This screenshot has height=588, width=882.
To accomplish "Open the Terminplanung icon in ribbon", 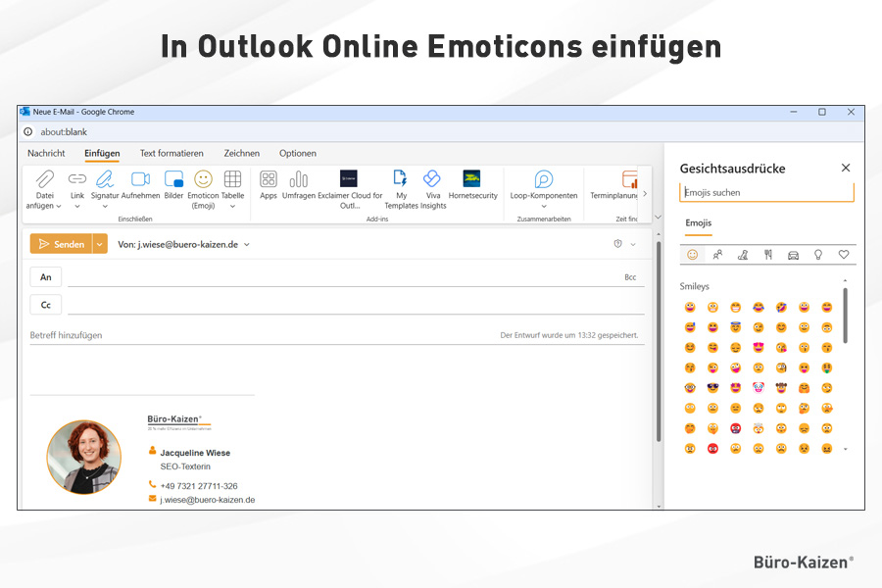I will coord(629,179).
